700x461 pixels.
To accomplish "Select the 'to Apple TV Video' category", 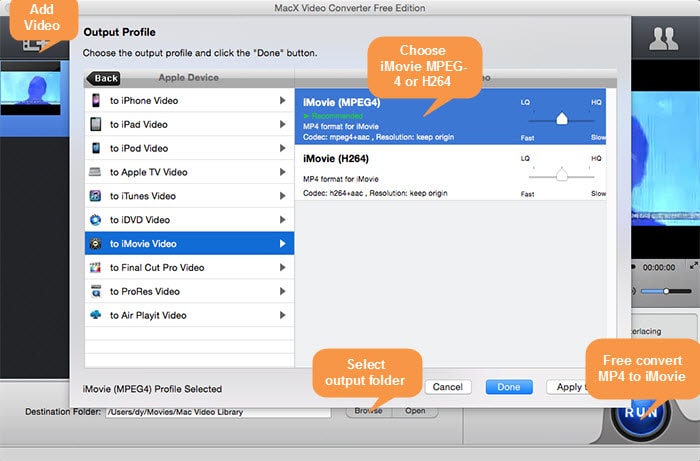I will [189, 172].
